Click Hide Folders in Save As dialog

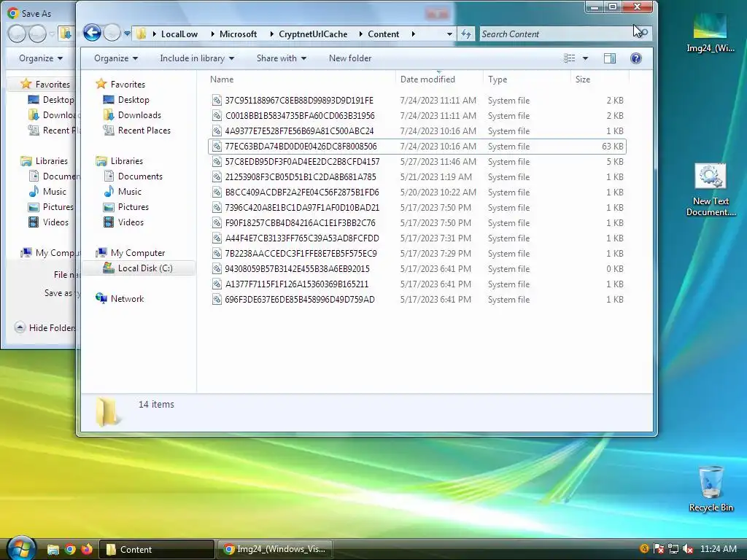coord(45,327)
